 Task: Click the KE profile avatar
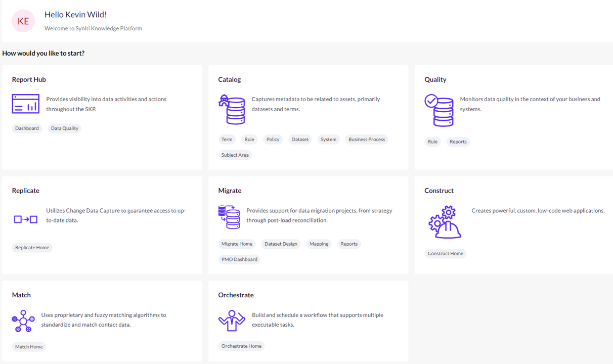[23, 21]
